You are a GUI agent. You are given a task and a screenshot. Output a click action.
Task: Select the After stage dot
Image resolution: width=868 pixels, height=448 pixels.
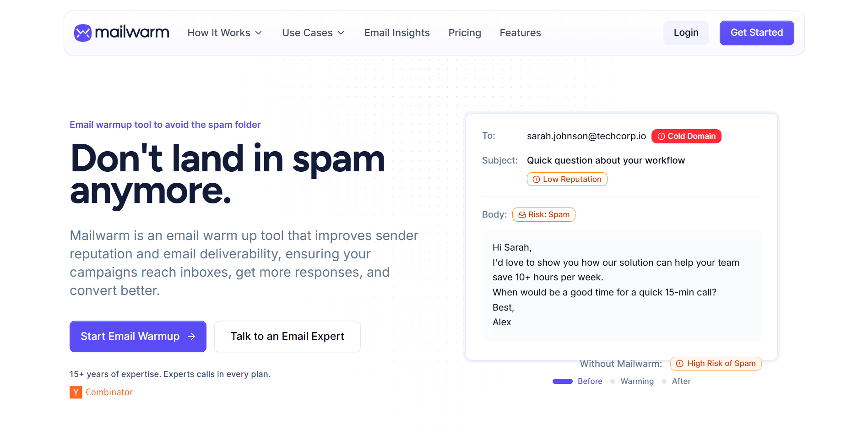664,381
